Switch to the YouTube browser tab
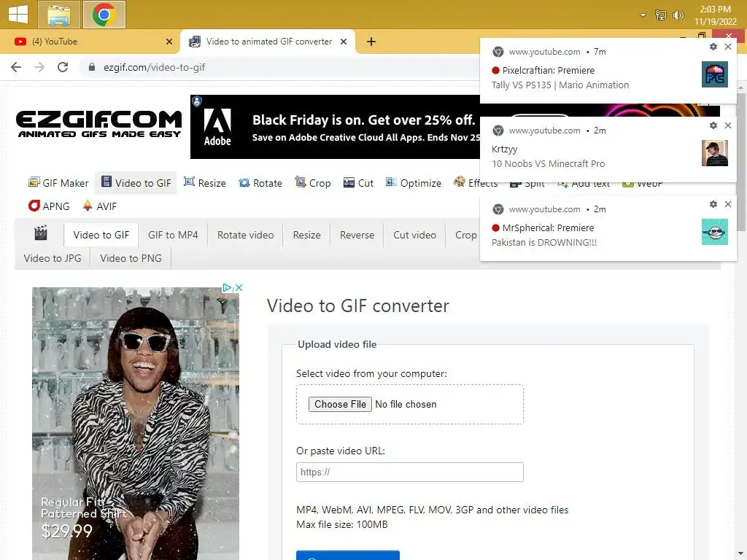Screen dimensions: 747x560 (x=90, y=42)
